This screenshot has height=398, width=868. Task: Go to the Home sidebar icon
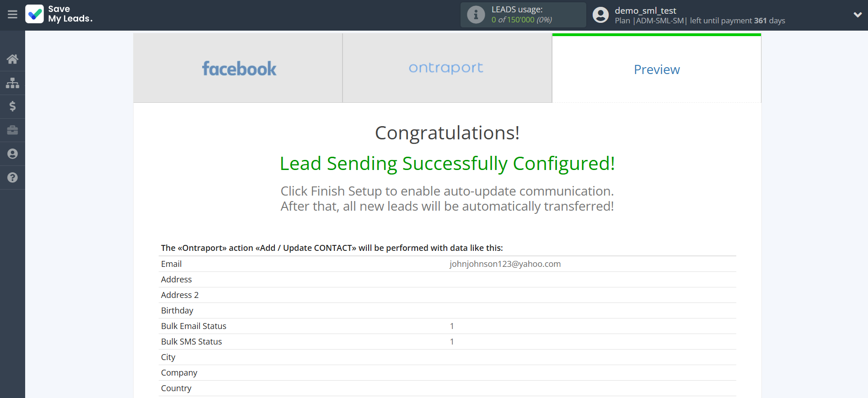(12, 59)
